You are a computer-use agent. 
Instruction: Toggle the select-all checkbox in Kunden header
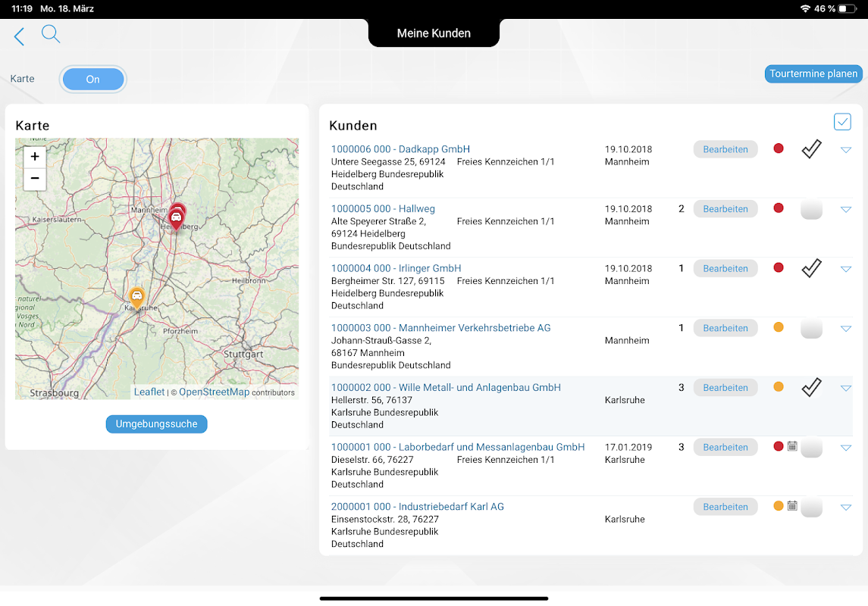coord(842,122)
